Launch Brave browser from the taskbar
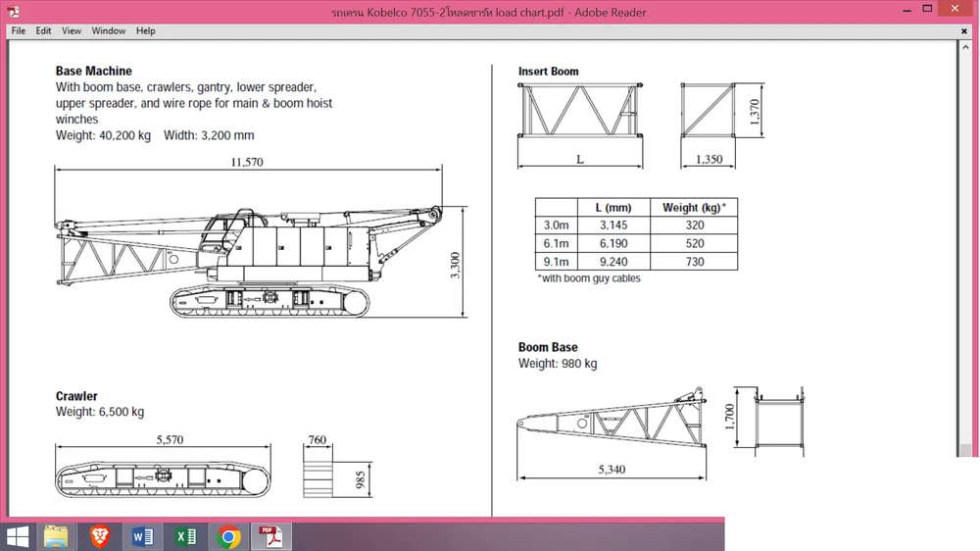Screen dimensions: 980x551 click(99, 536)
